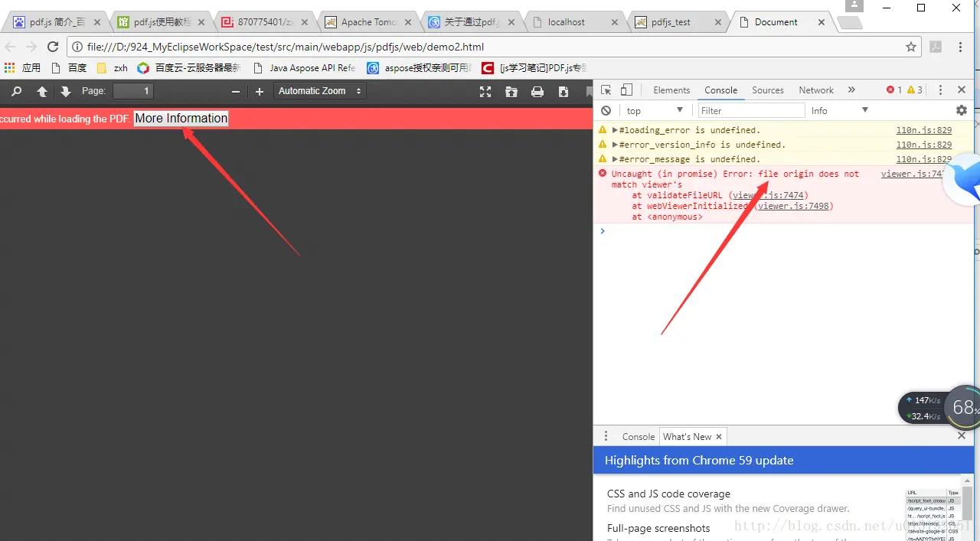The image size is (980, 541).
Task: Go to previous page in PDF viewer
Action: pos(42,91)
